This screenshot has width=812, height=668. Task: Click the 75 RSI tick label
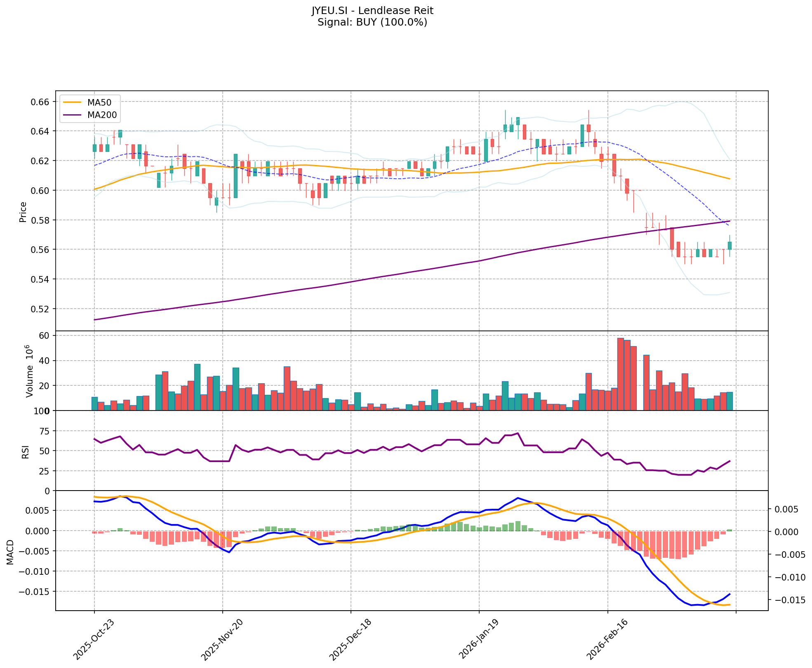point(45,431)
